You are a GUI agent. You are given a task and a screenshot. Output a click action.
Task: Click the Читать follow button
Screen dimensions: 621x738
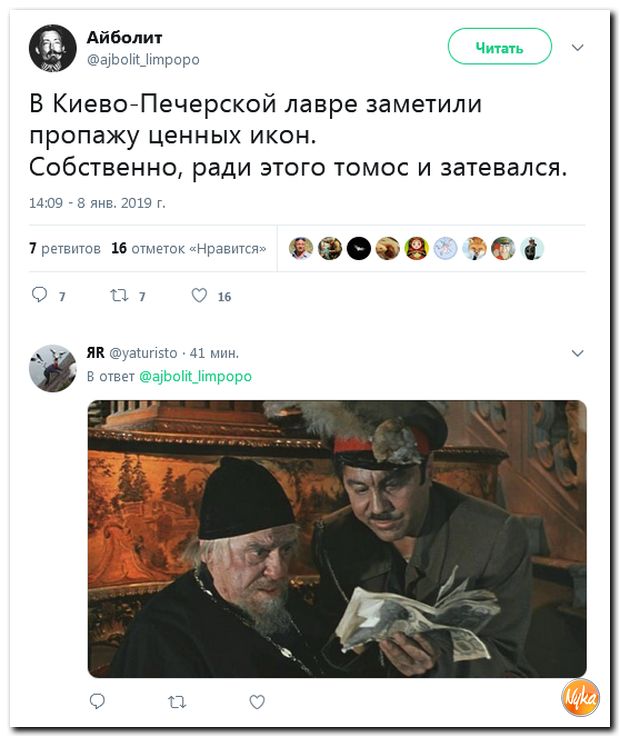coord(499,47)
